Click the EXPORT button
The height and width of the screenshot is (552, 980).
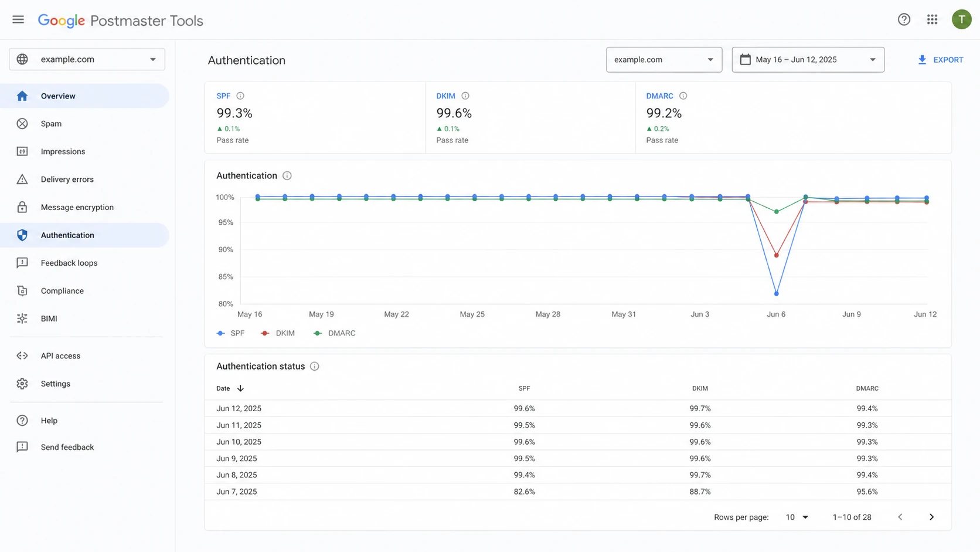click(940, 60)
